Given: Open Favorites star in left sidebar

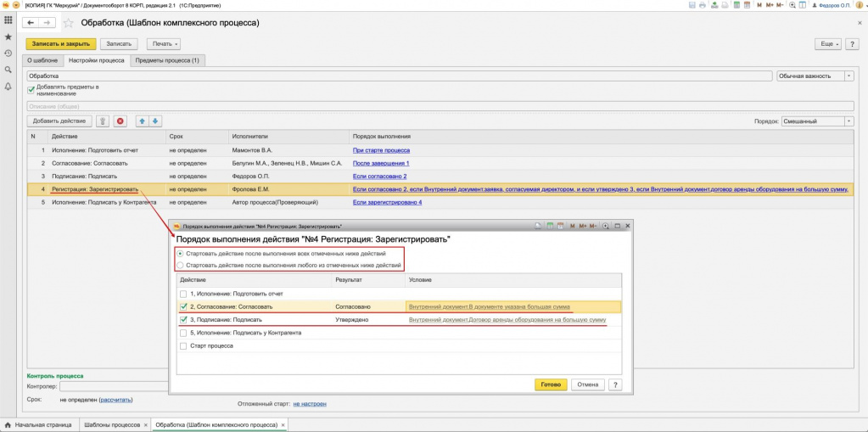Looking at the screenshot, I should point(8,37).
